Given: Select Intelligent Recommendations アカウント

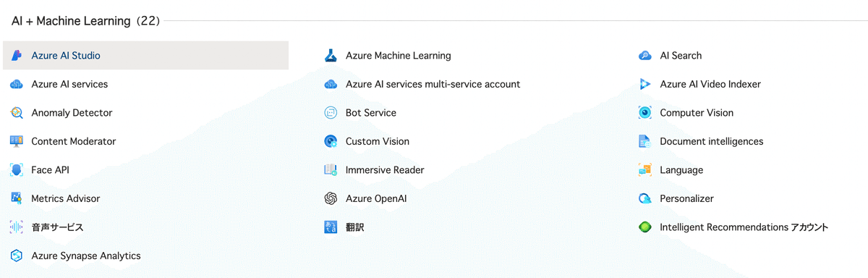Looking at the screenshot, I should pyautogui.click(x=744, y=227).
